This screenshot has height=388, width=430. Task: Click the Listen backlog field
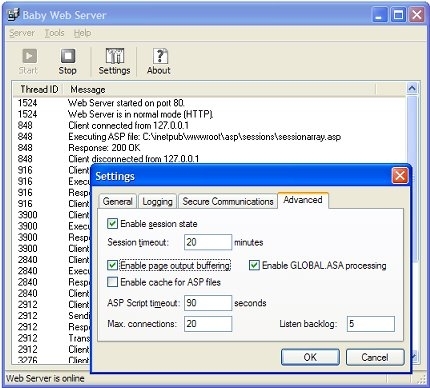371,324
